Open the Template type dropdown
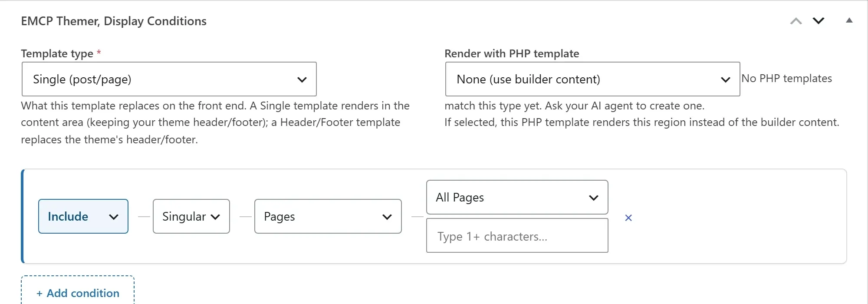This screenshot has width=868, height=304. pos(169,79)
